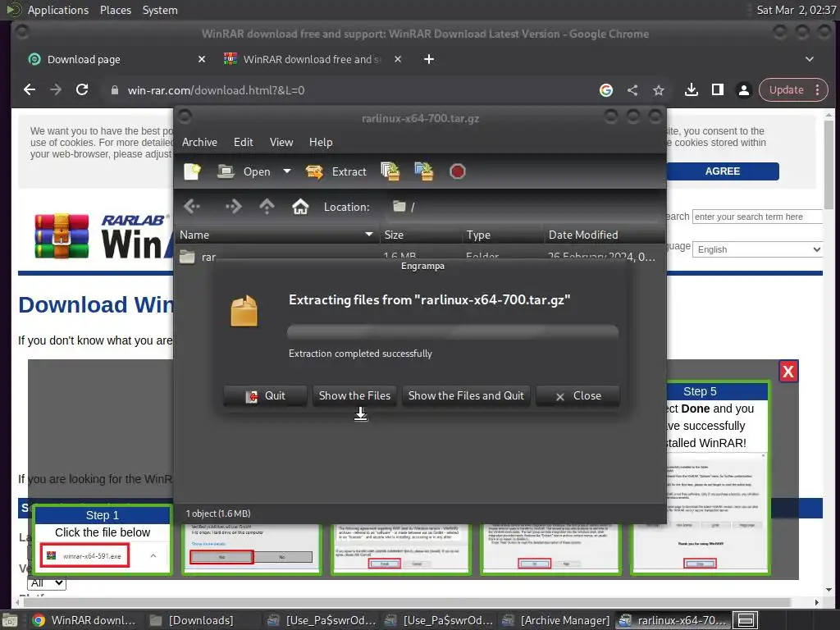Open the English language dropdown

point(758,249)
